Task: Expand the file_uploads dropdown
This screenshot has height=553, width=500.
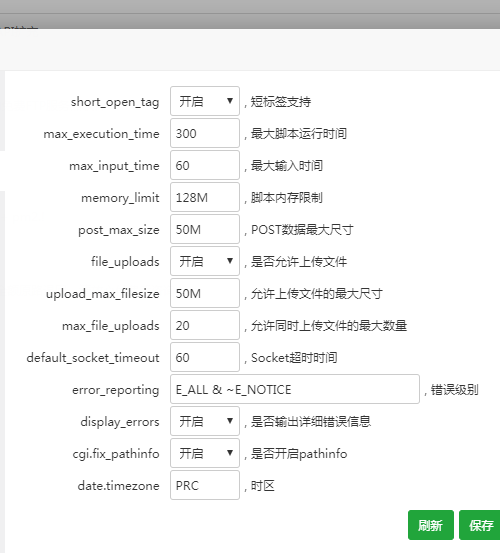Action: (x=205, y=261)
